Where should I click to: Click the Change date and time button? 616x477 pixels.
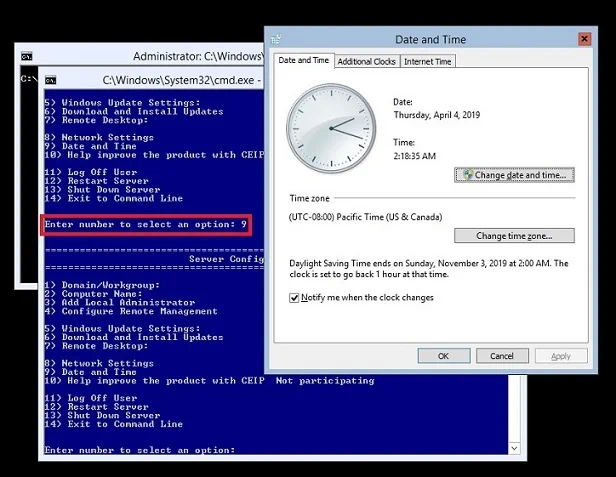tap(514, 175)
